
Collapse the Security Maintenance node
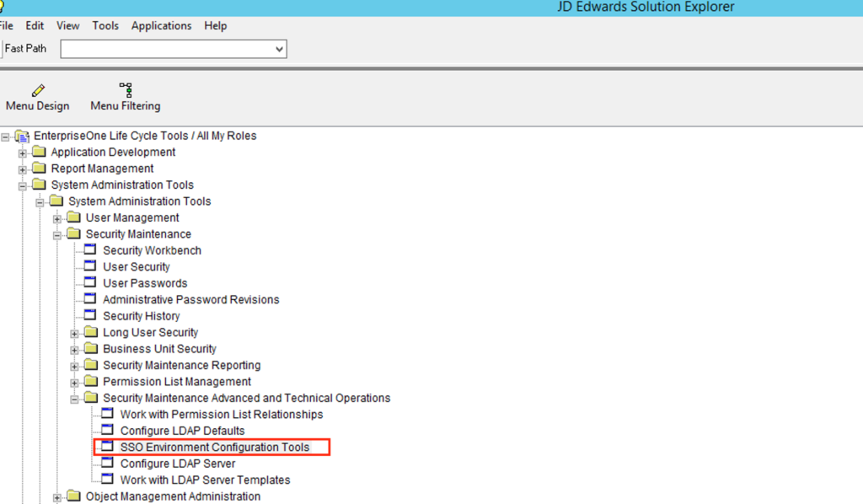pos(57,235)
